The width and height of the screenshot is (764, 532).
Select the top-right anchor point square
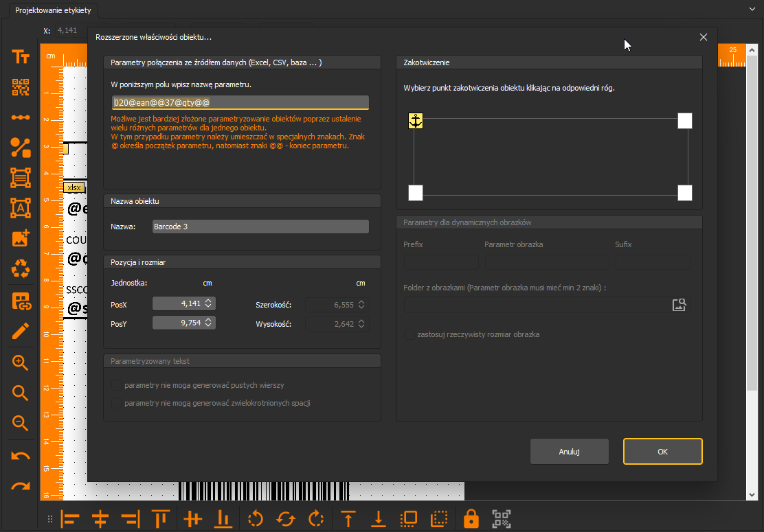(x=684, y=121)
